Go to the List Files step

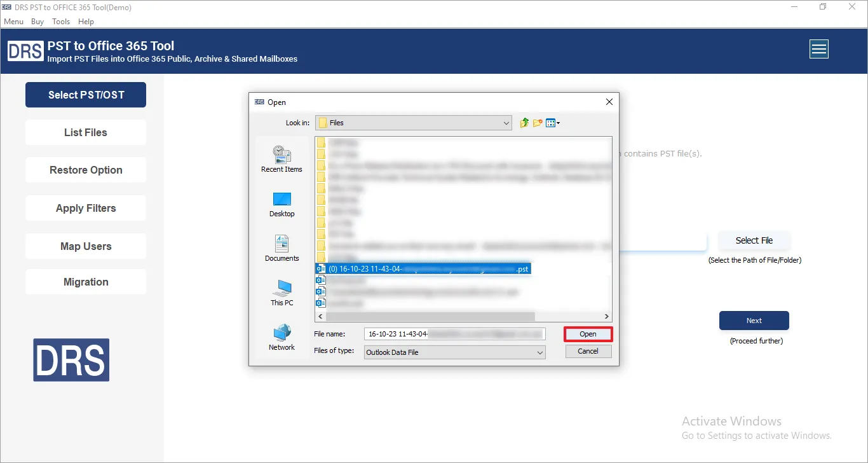click(86, 132)
